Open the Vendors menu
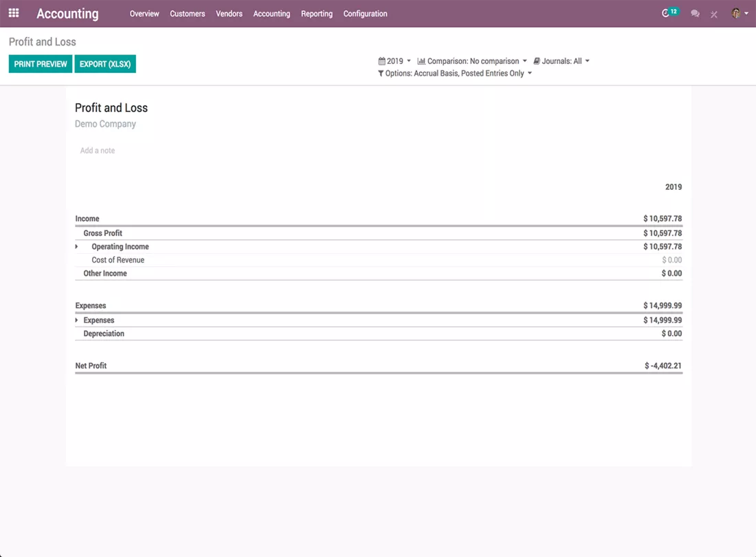 (x=229, y=14)
